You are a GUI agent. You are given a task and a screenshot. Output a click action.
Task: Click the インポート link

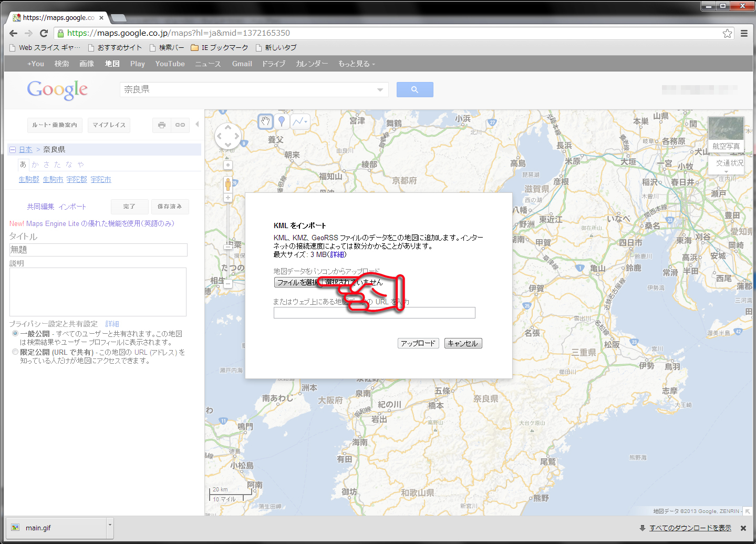[72, 207]
